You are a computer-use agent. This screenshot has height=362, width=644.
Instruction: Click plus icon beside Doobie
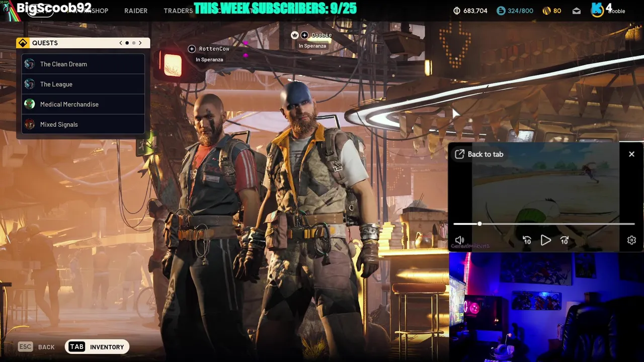[x=304, y=35]
